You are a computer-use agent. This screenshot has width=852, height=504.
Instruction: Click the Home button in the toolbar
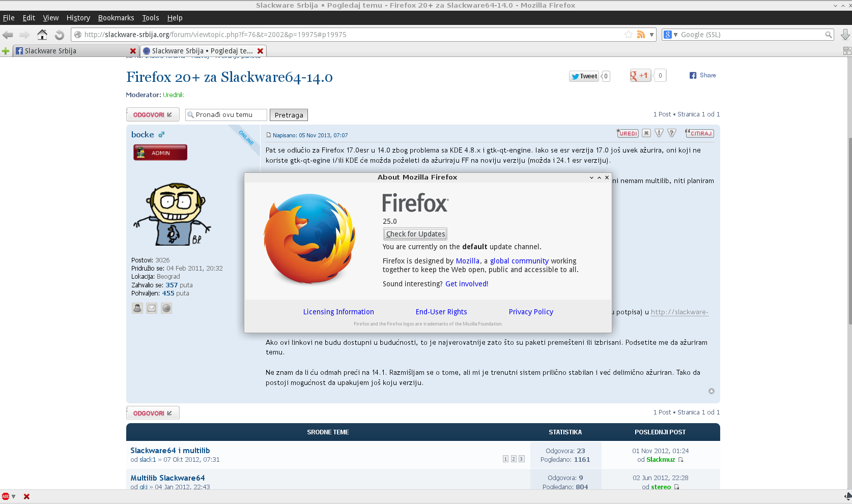coord(42,35)
